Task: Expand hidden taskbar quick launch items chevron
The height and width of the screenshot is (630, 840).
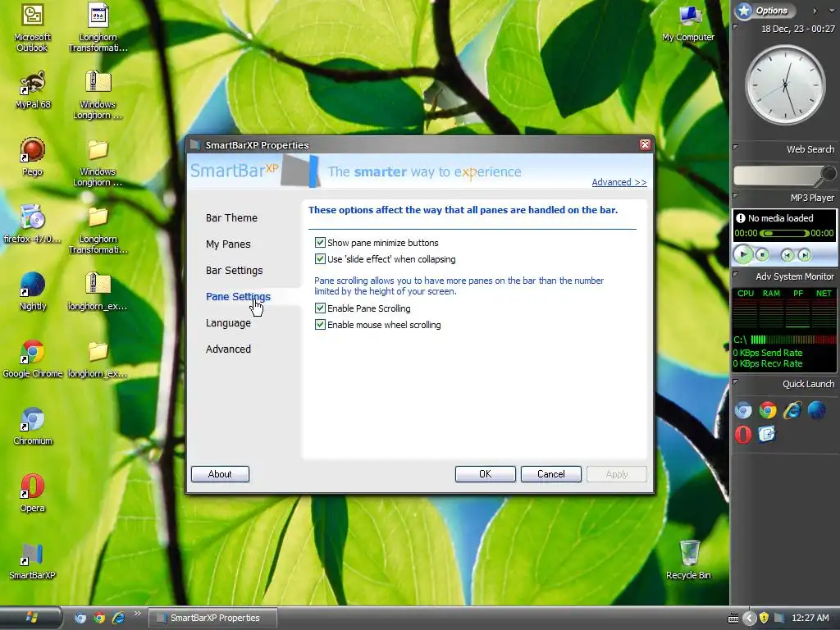Action: tap(137, 614)
